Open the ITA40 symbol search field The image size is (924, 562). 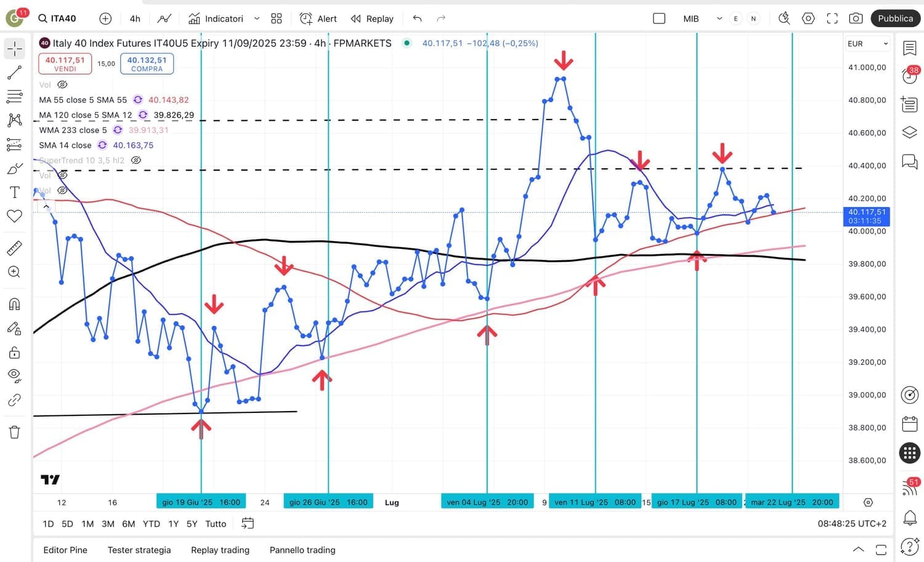coord(57,18)
